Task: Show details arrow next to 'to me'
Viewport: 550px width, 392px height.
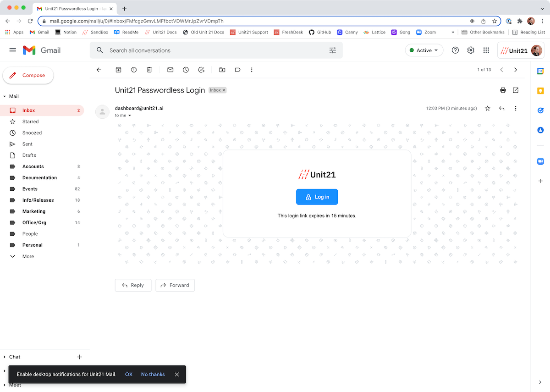Action: (130, 116)
